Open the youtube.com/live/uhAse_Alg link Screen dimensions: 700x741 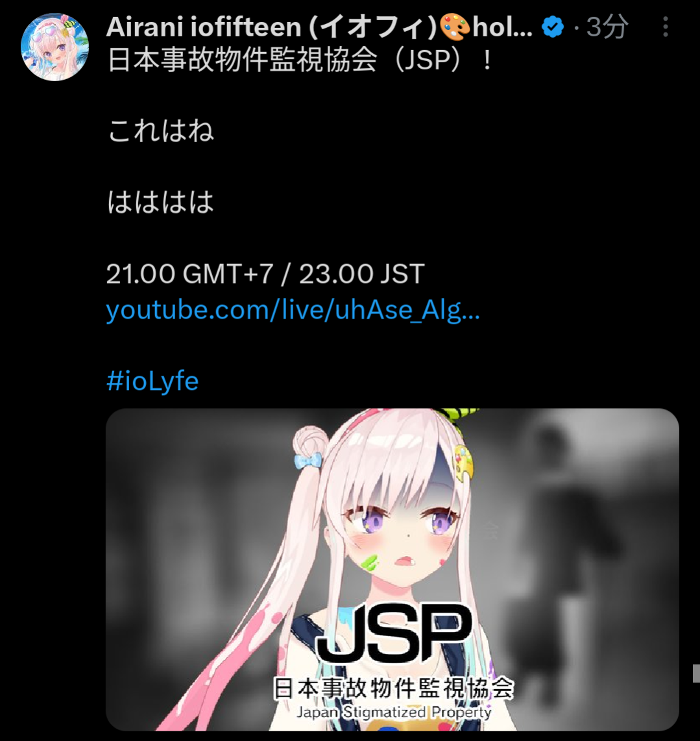[x=293, y=311]
